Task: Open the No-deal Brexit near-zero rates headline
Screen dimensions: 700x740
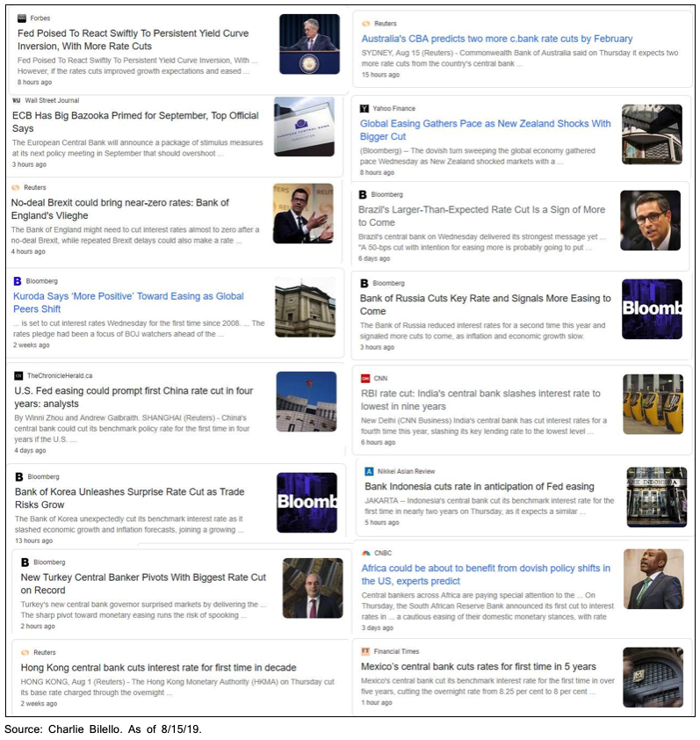Action: tap(119, 209)
